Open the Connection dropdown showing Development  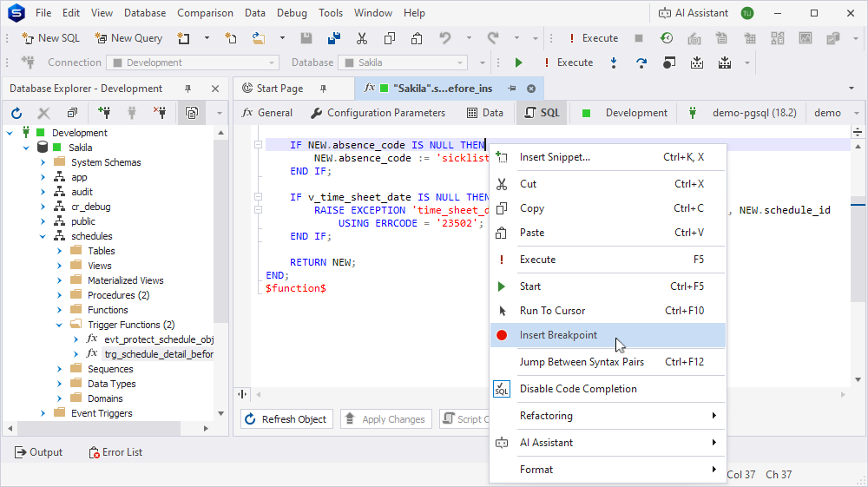[194, 63]
